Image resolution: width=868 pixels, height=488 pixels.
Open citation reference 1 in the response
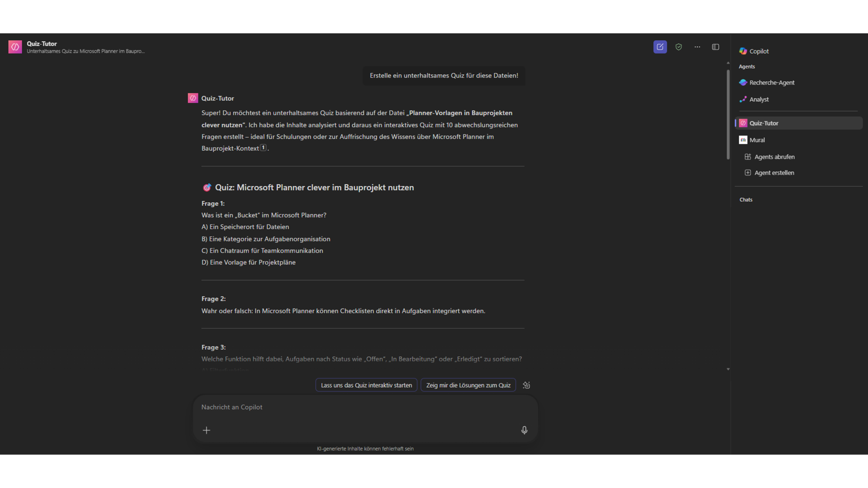coord(263,147)
